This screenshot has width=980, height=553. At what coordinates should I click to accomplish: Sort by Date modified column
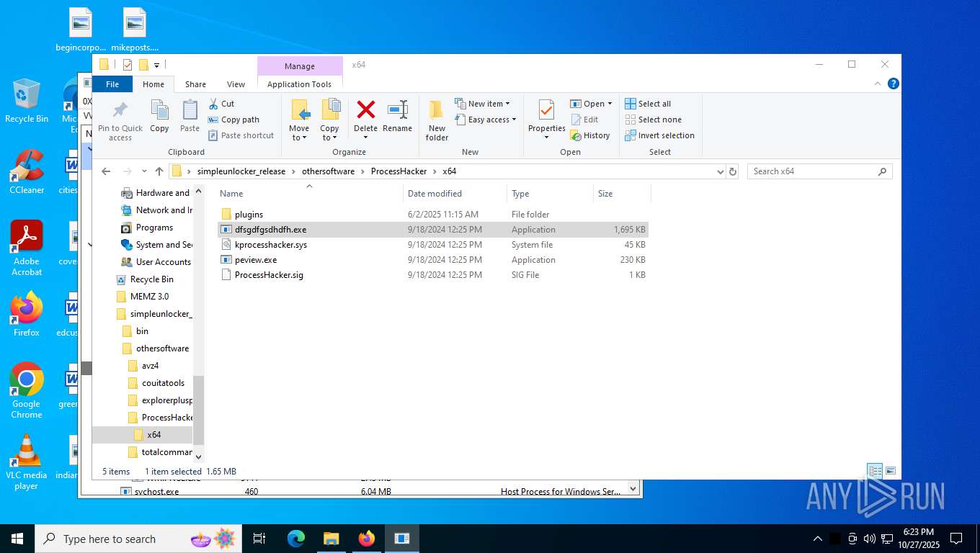click(x=455, y=194)
